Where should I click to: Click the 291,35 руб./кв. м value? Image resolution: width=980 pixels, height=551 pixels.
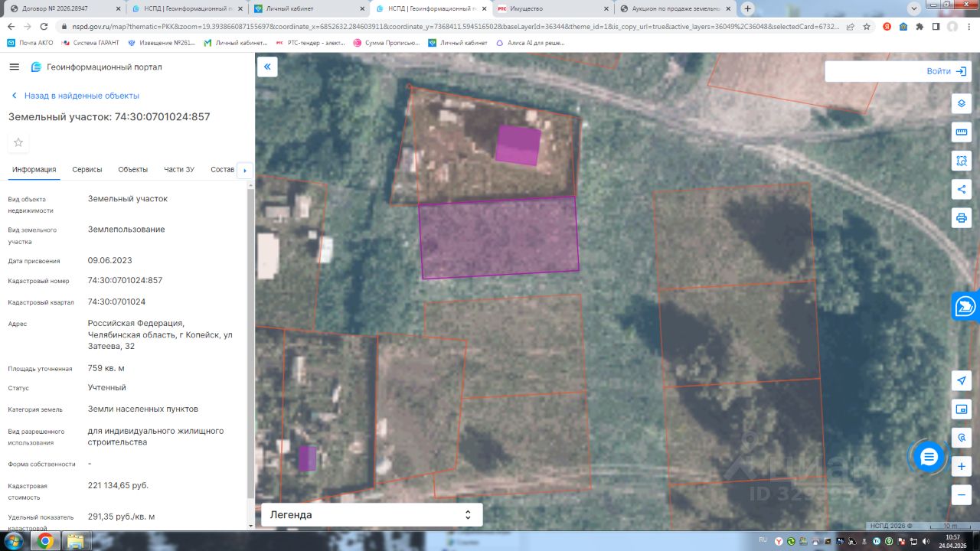(122, 517)
